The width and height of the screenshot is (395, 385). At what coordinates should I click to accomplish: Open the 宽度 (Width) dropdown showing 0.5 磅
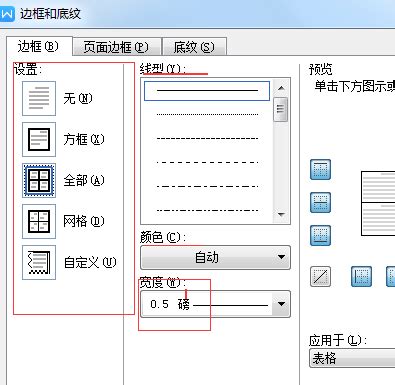tap(215, 304)
